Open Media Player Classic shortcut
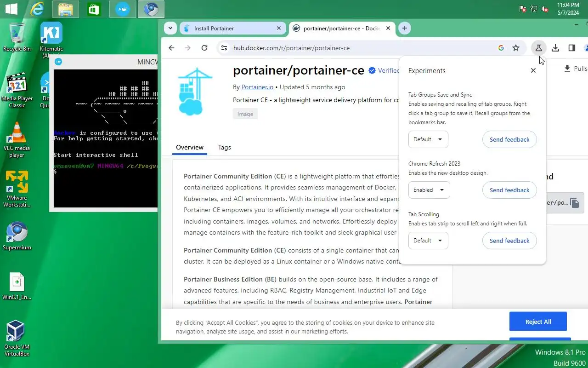The width and height of the screenshot is (588, 368). [x=17, y=90]
